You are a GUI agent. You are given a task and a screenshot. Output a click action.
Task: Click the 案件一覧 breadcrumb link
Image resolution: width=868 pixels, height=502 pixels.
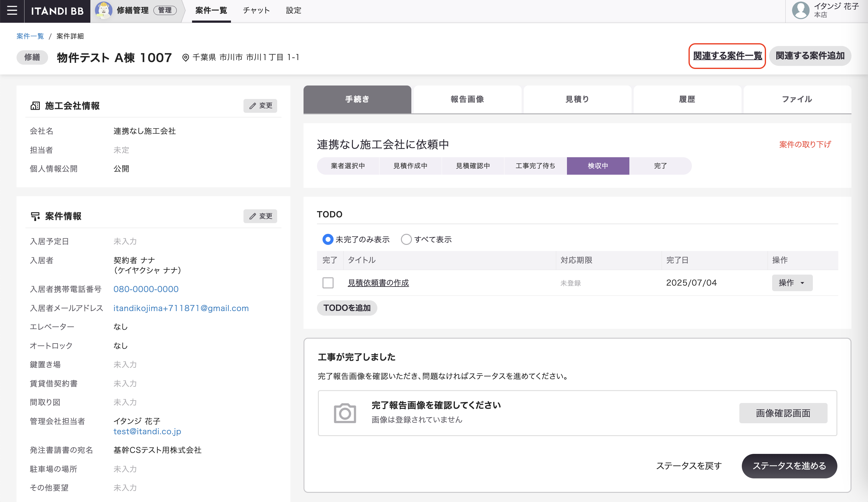coord(30,36)
